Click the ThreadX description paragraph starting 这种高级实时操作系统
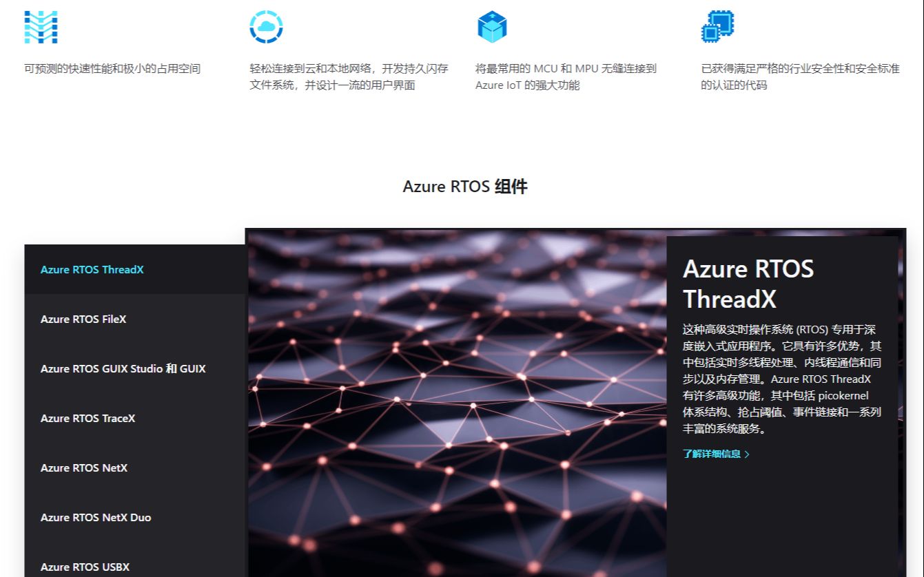Viewport: 924px width, 577px height. pyautogui.click(x=782, y=379)
